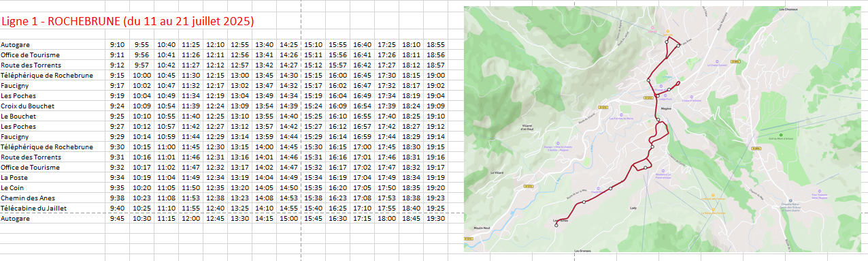The height and width of the screenshot is (261, 868).
Task: Select the southernmost bus stop marker on route
Action: [556, 226]
